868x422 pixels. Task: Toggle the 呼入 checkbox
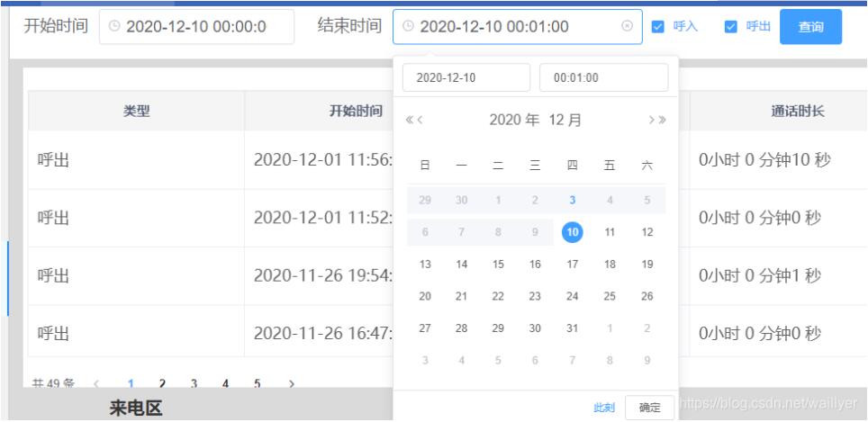tap(658, 27)
